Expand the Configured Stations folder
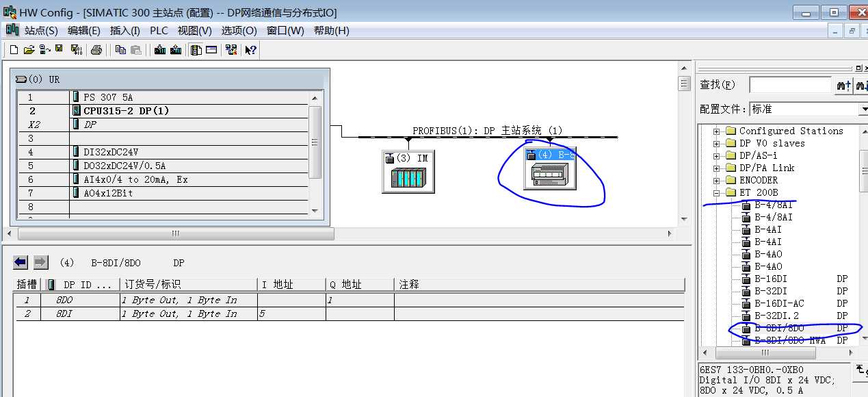The image size is (868, 397). tap(717, 131)
